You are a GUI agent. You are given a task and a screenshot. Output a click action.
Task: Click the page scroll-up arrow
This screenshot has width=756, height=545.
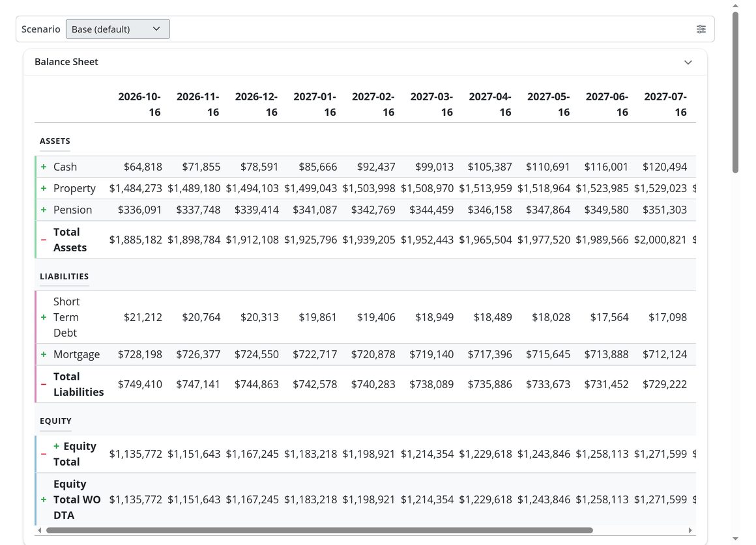click(x=735, y=6)
